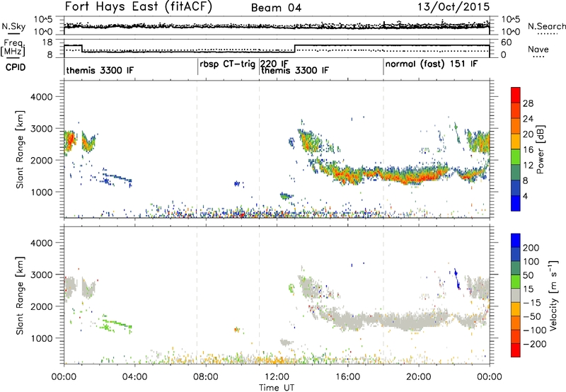Click the '20:00' time axis tick label

419,377
